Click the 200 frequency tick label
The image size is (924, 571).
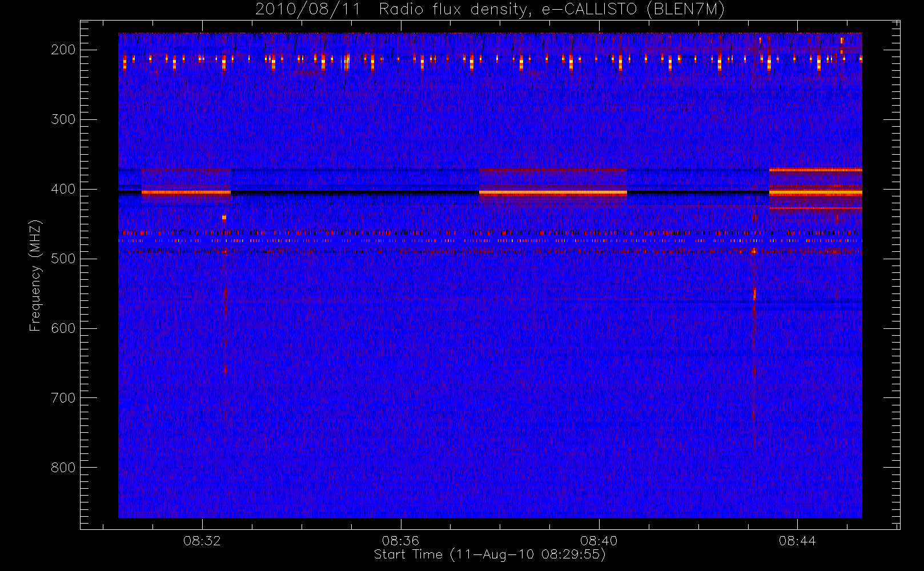63,50
